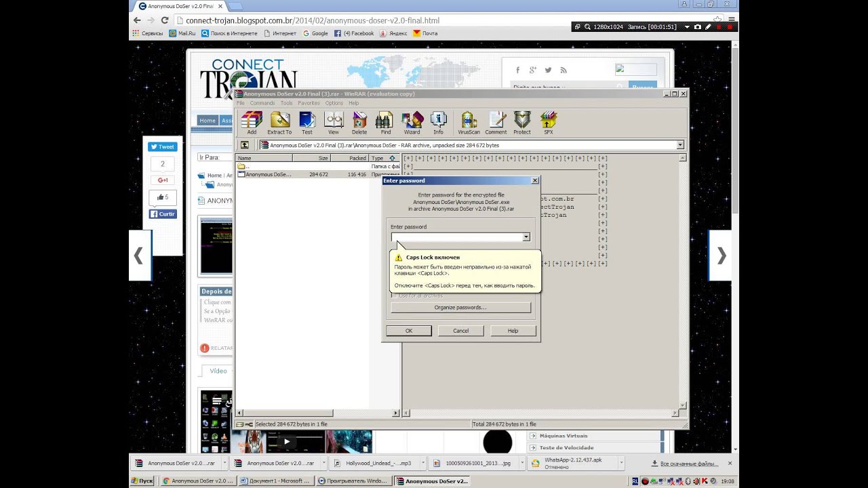Open the Help menu in WinRAR
The width and height of the screenshot is (868, 488).
pos(353,103)
